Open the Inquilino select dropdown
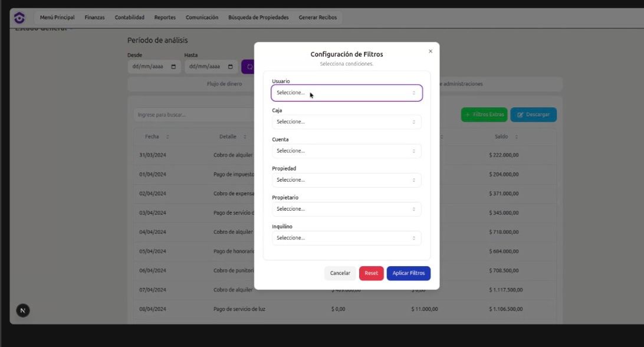The width and height of the screenshot is (644, 347). [346, 238]
